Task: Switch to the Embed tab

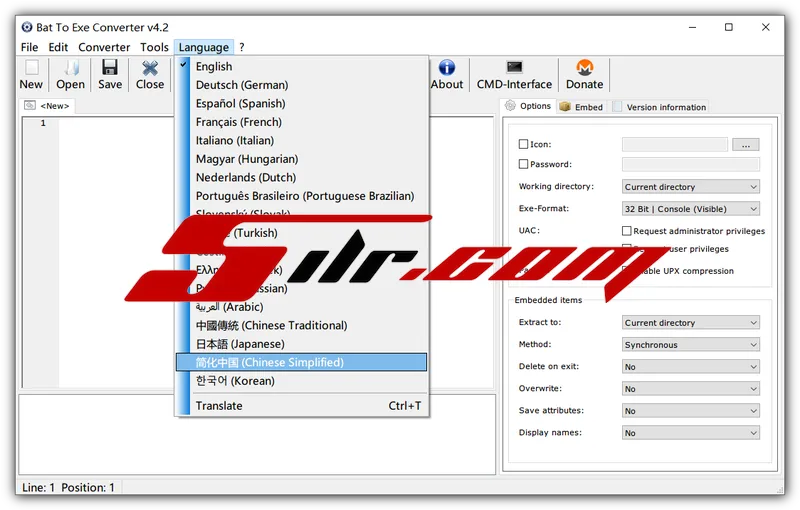Action: (x=582, y=107)
